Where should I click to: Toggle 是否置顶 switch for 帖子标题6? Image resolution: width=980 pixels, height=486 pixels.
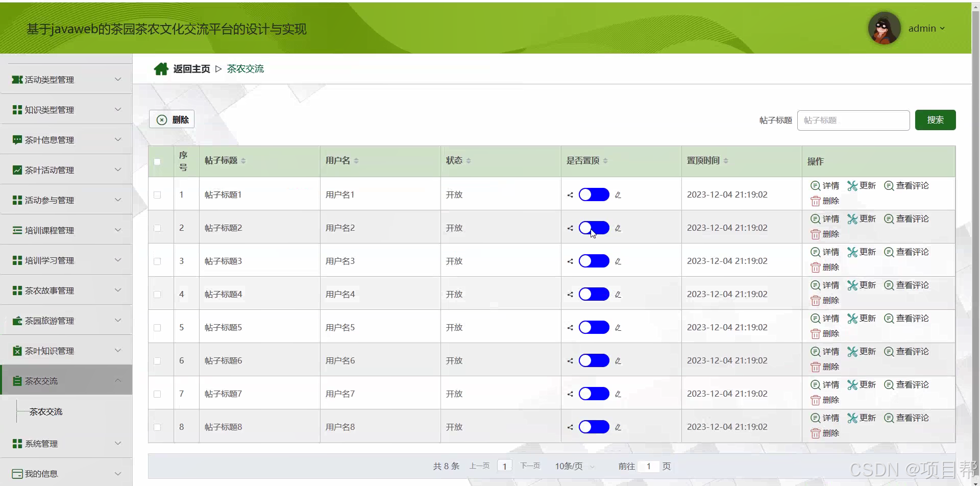pyautogui.click(x=594, y=360)
